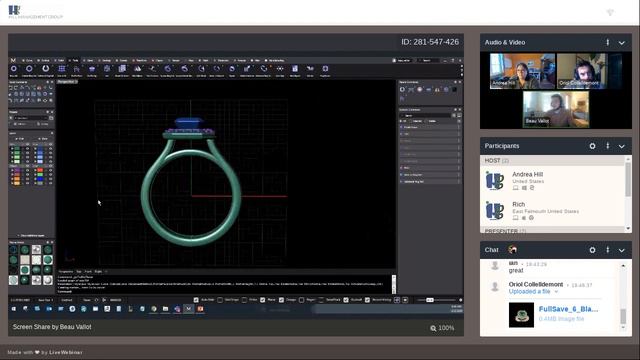Toggle the checkbox between Osnap and SmartTrack
Image resolution: width=640 pixels, height=360 pixels.
(x=301, y=300)
